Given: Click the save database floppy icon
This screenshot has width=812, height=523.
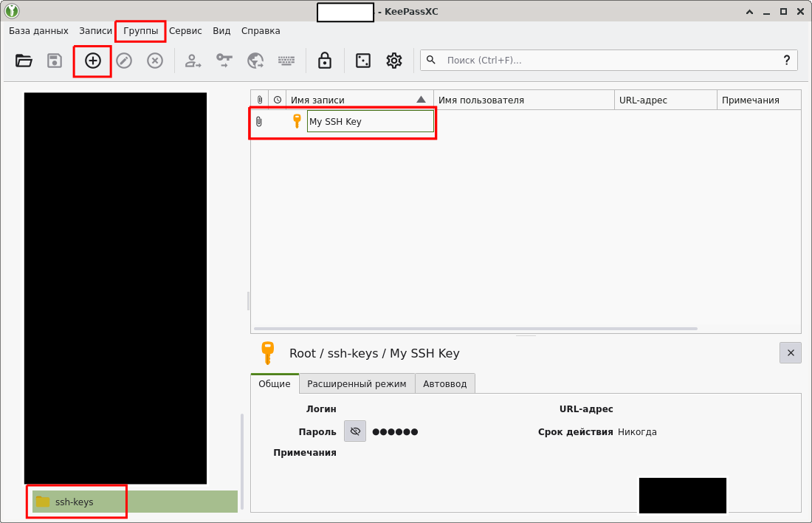Looking at the screenshot, I should 55,61.
